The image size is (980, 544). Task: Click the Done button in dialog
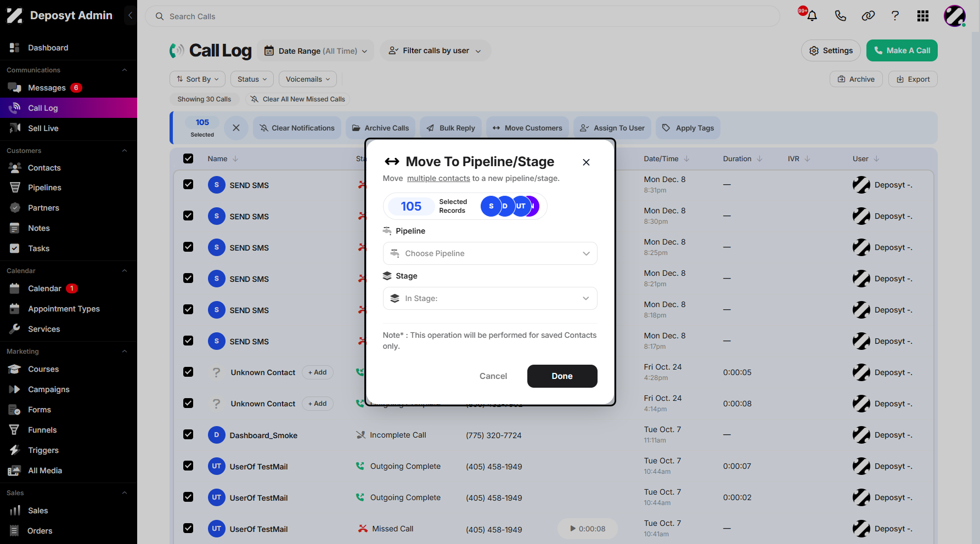(x=562, y=376)
